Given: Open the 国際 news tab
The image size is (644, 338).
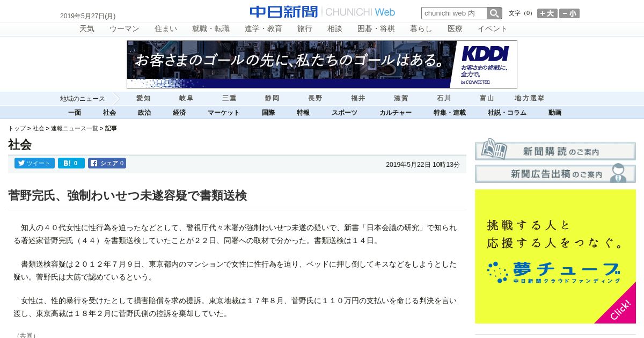Looking at the screenshot, I should coord(268,113).
